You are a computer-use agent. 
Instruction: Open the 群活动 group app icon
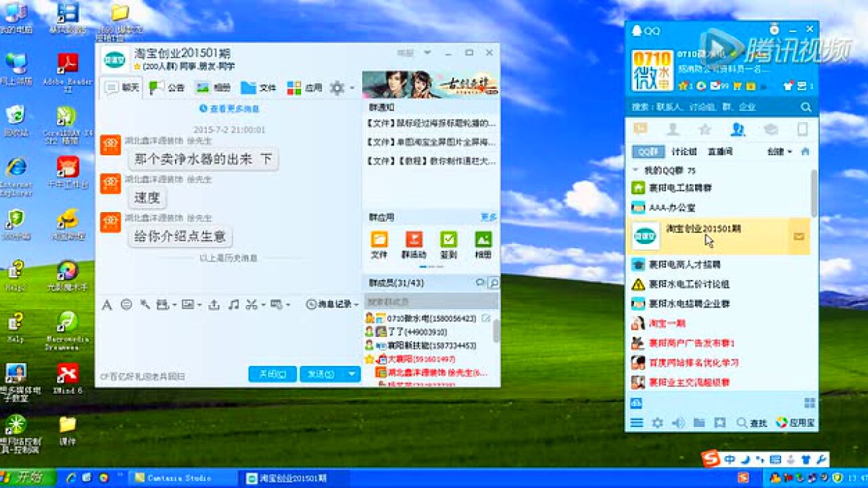point(414,245)
